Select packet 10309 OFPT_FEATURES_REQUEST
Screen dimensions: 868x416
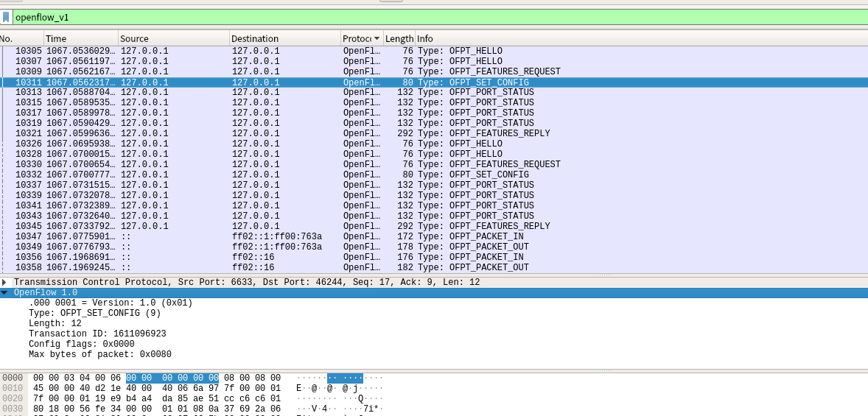[x=434, y=71]
